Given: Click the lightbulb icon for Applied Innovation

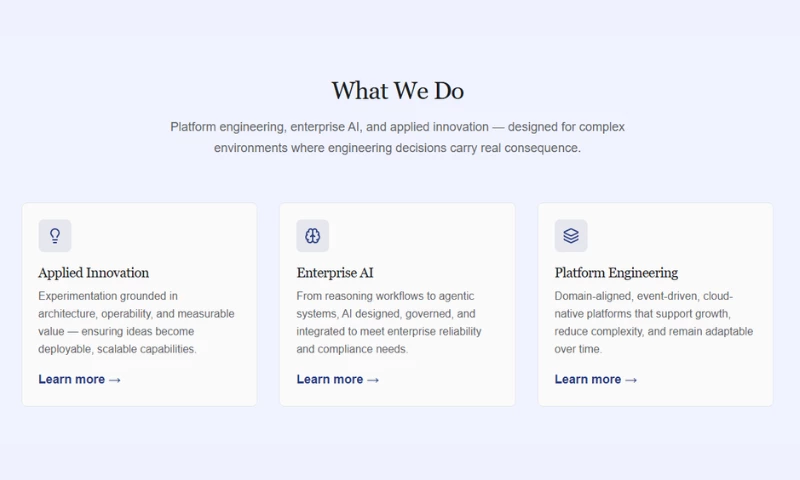Looking at the screenshot, I should [x=55, y=236].
